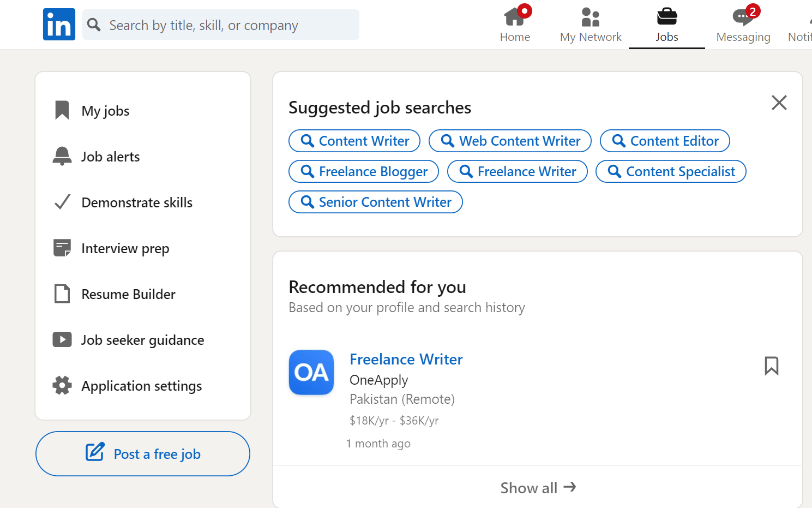The height and width of the screenshot is (508, 812).
Task: Click the LinkedIn logo
Action: pos(58,24)
